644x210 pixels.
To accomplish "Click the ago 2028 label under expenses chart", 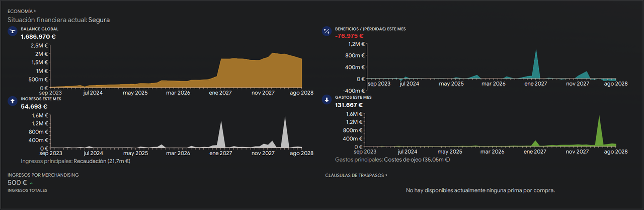I will click(615, 151).
